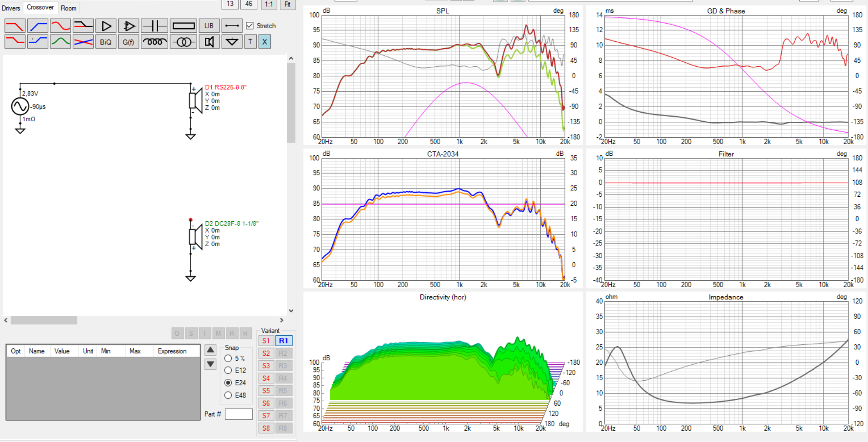This screenshot has height=442, width=868.
Task: Add an operational amplifier component
Action: 129,26
